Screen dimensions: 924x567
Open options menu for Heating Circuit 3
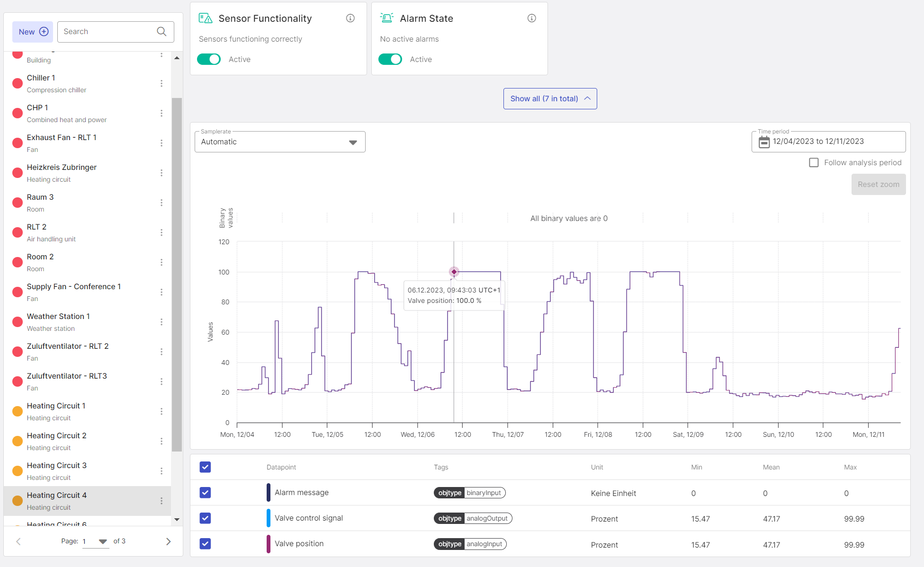161,471
